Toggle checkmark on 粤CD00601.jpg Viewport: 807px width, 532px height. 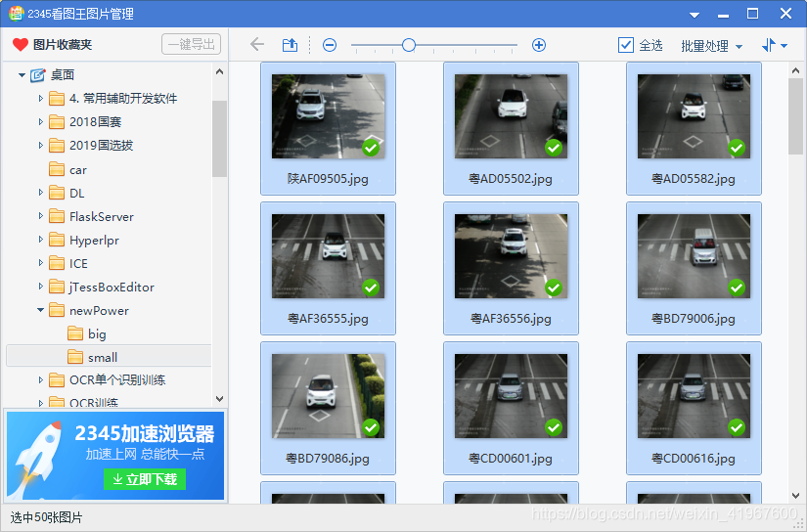pos(554,427)
